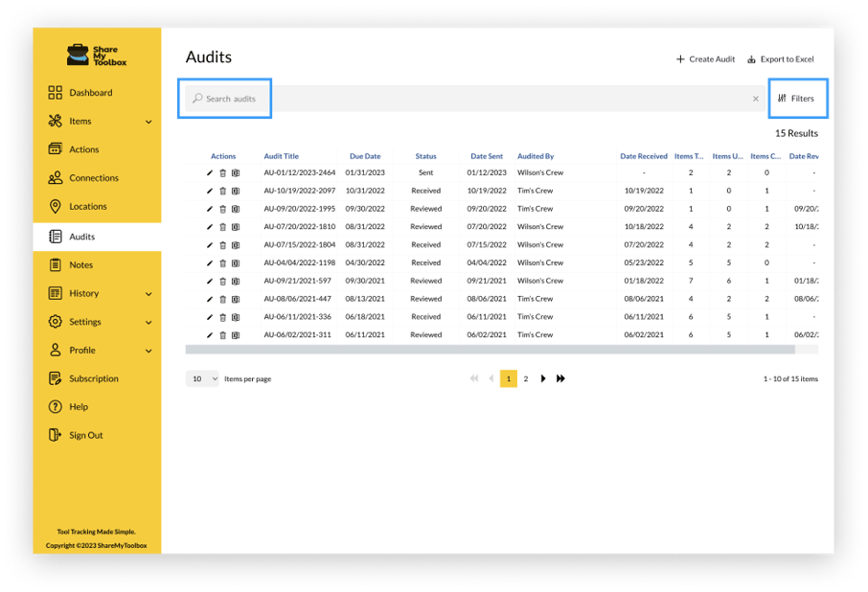Open Subscription via its document icon
Screen dimensions: 868x592
click(57, 377)
